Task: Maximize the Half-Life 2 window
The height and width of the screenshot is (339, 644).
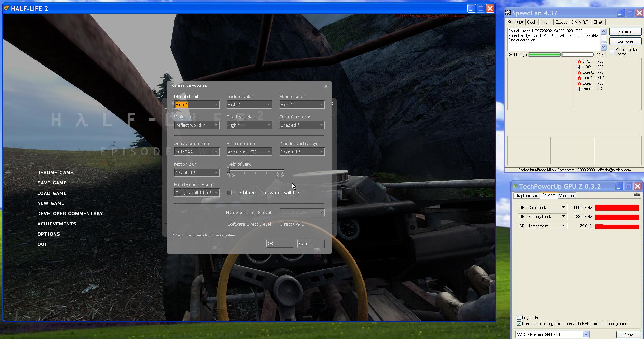Action: [x=481, y=9]
